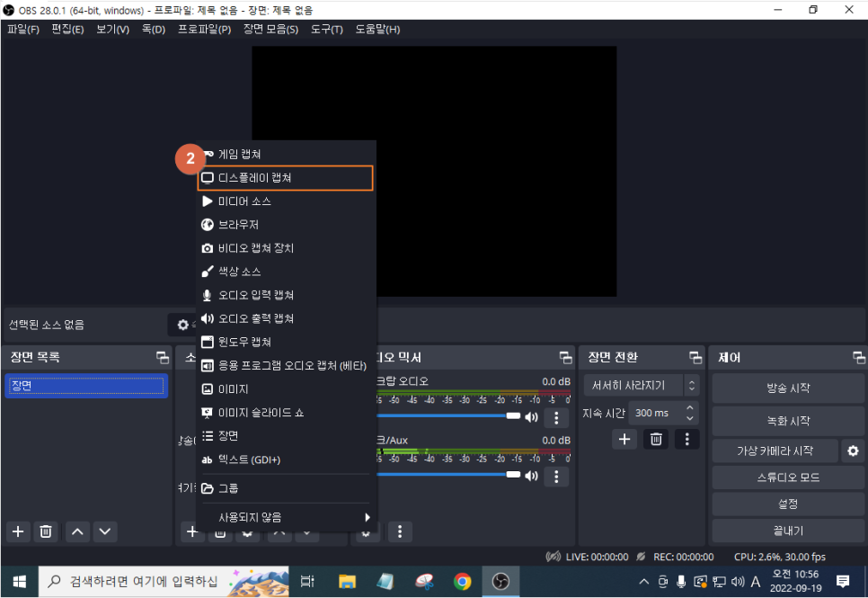
Task: Move scene down arrow
Action: coord(104,532)
